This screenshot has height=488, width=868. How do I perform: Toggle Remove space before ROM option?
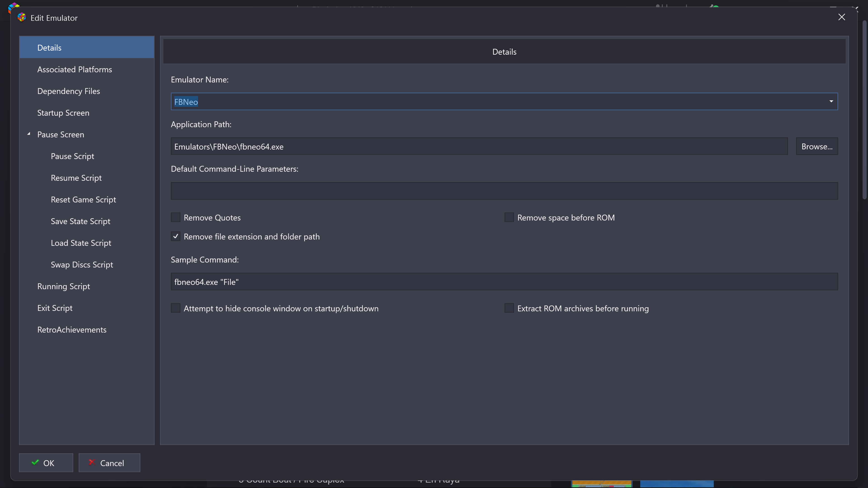pyautogui.click(x=509, y=218)
